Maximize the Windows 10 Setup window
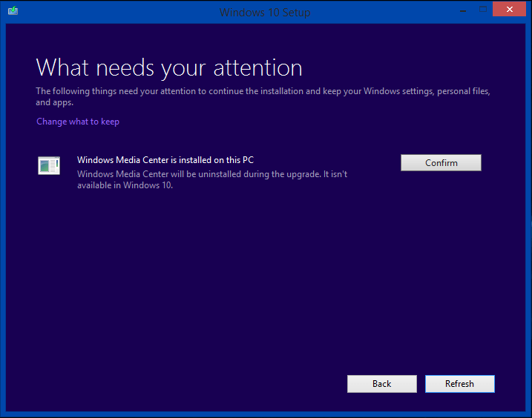Screen dimensions: 532x418 tap(483, 10)
